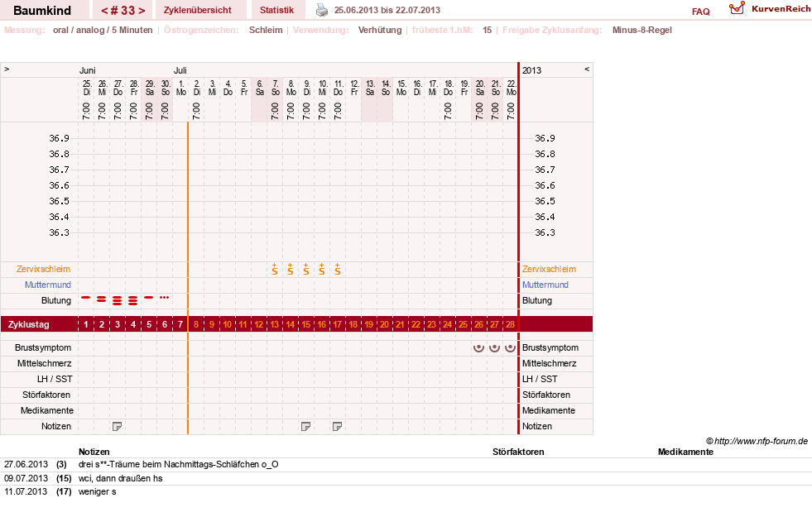Click the date range 25.06.2013 bis 22.07.2013
This screenshot has width=812, height=517.
click(387, 10)
